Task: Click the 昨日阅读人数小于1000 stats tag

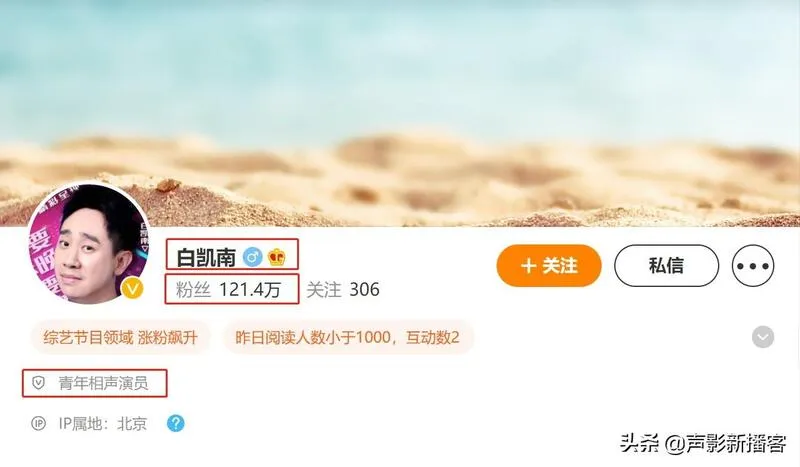Action: click(x=347, y=337)
